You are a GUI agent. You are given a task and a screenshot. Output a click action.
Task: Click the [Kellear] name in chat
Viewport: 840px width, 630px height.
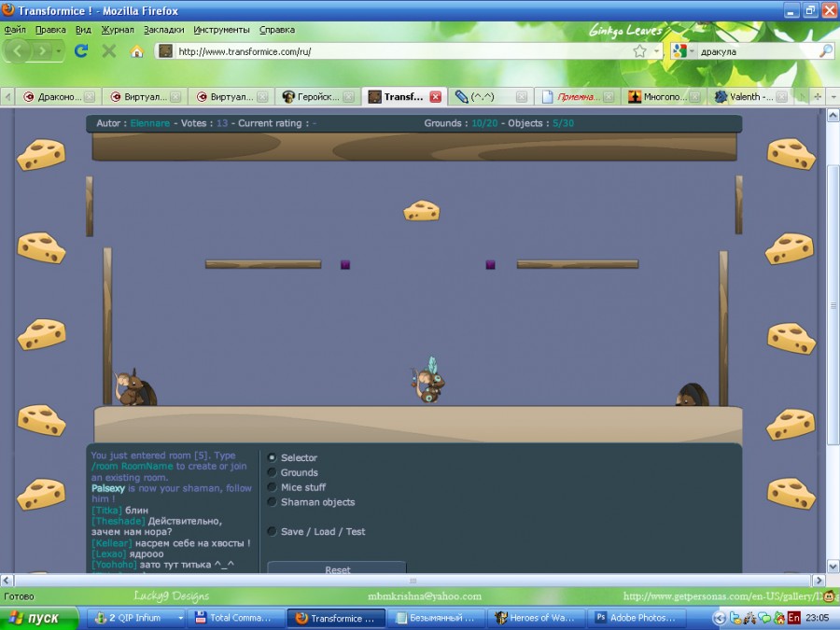coord(111,543)
